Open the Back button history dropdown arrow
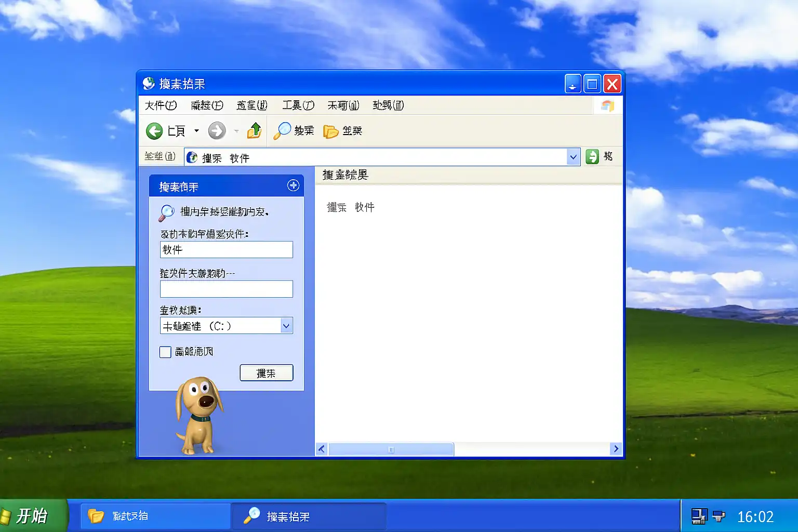 coord(196,131)
